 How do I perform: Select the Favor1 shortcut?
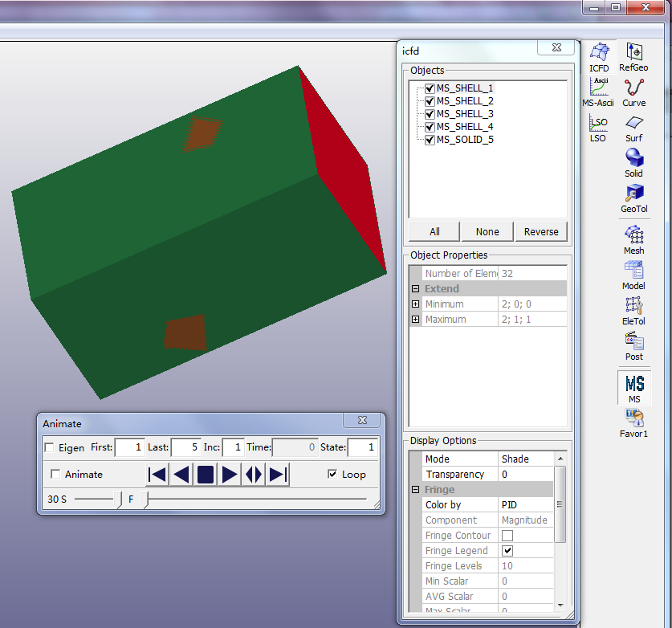(x=633, y=418)
